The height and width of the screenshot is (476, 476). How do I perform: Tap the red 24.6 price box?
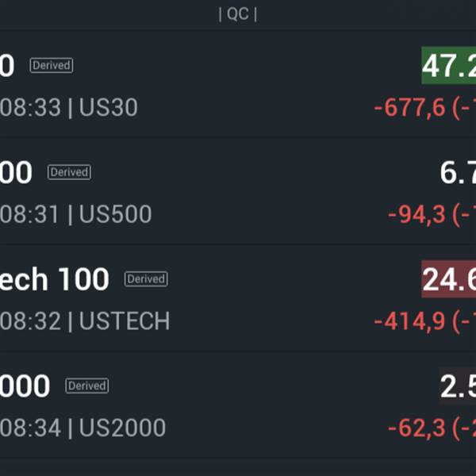pos(449,280)
